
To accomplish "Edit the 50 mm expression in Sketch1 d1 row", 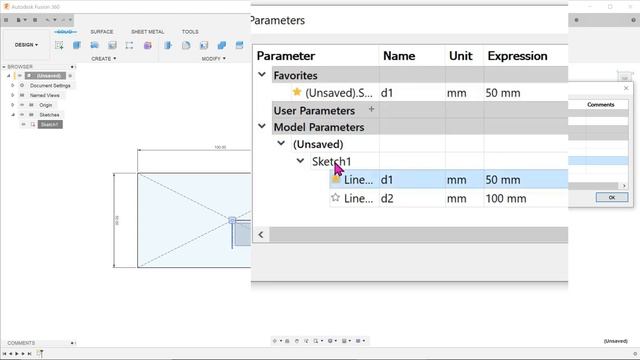I will 503,180.
